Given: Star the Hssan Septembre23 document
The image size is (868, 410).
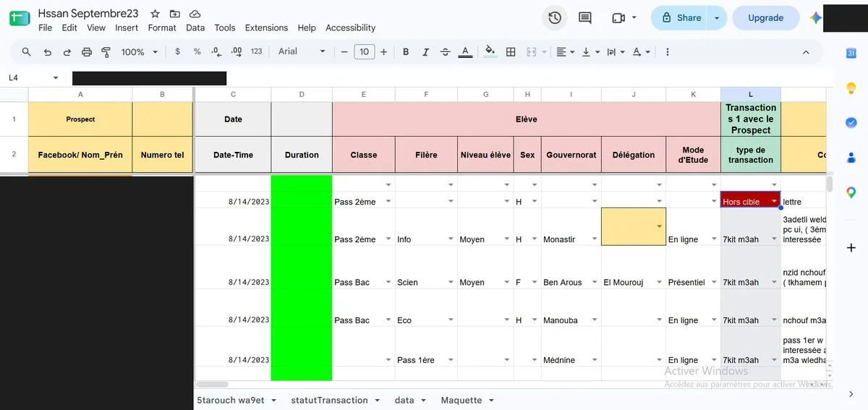Looking at the screenshot, I should coord(155,14).
